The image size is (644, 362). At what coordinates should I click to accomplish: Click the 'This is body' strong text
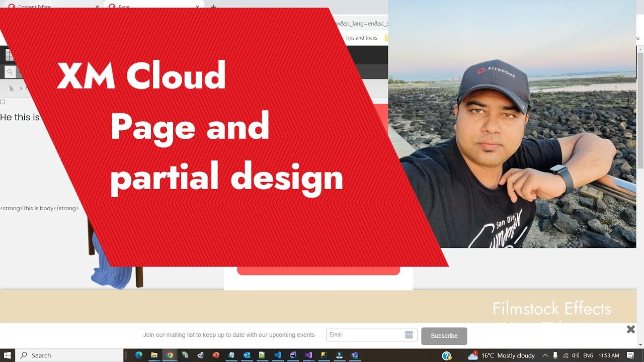39,208
